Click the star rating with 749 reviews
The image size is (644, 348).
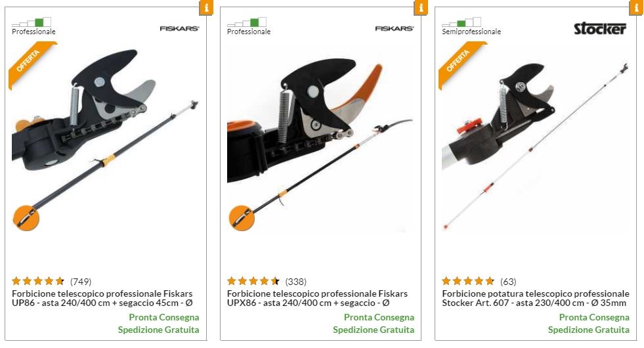[x=38, y=281]
